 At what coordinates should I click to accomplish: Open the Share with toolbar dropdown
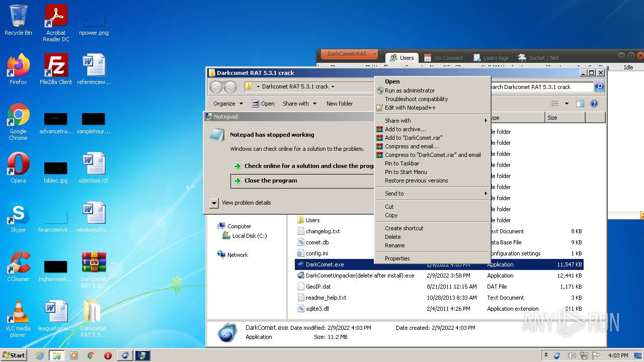pyautogui.click(x=300, y=104)
